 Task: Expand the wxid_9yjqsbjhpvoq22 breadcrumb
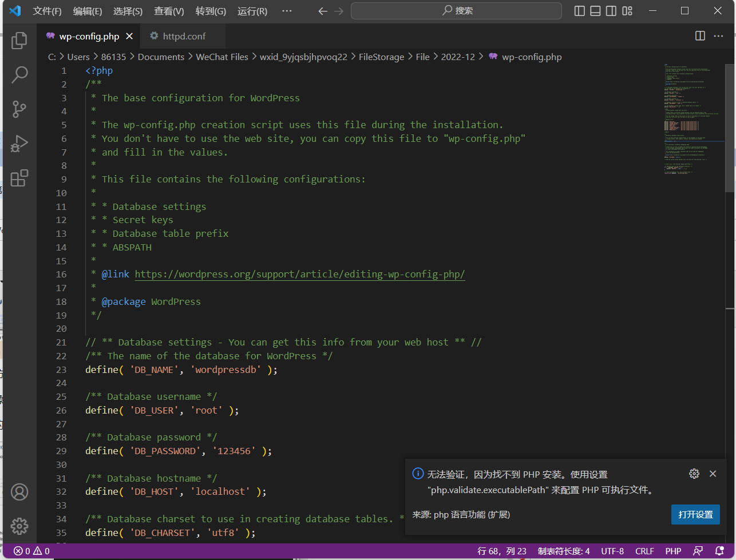click(x=303, y=57)
